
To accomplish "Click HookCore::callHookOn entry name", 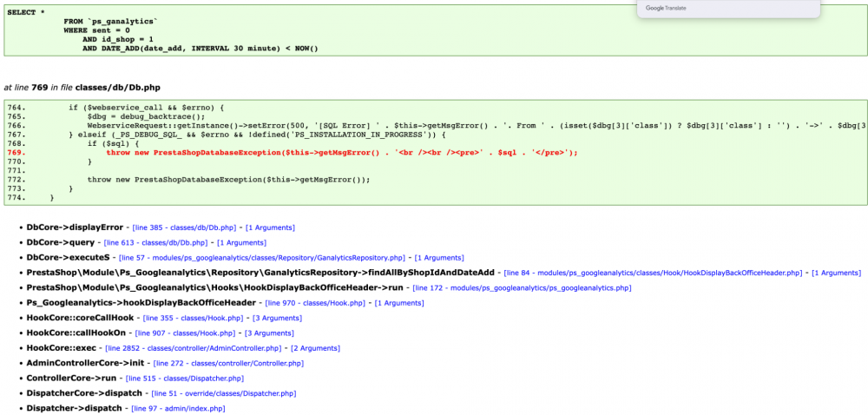I will [76, 333].
